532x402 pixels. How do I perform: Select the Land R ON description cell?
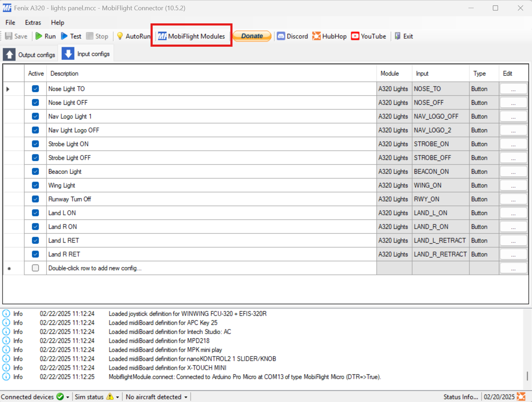click(211, 227)
